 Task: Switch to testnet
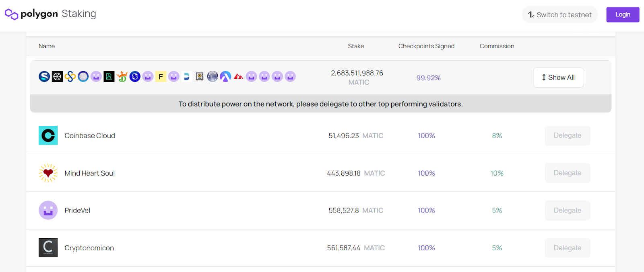tap(559, 15)
